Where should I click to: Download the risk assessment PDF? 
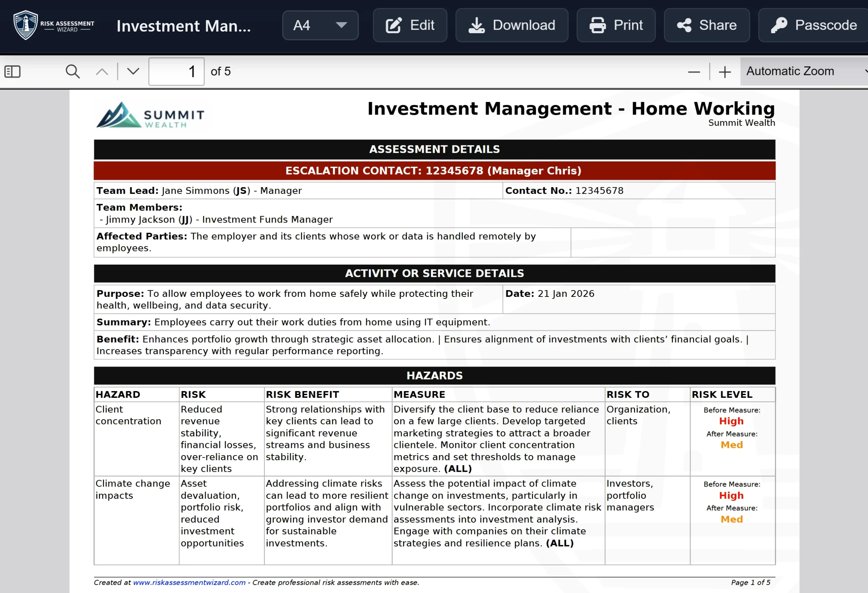click(x=512, y=25)
